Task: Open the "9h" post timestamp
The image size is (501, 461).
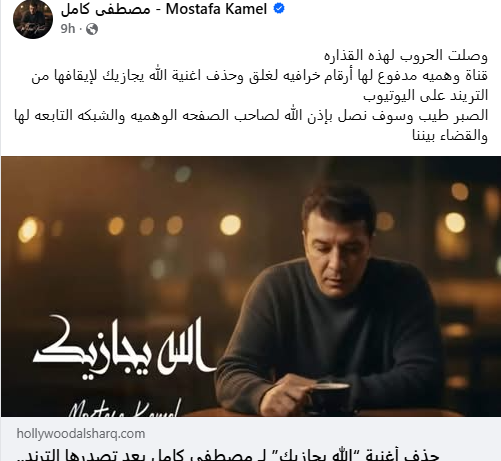Action: pyautogui.click(x=68, y=29)
